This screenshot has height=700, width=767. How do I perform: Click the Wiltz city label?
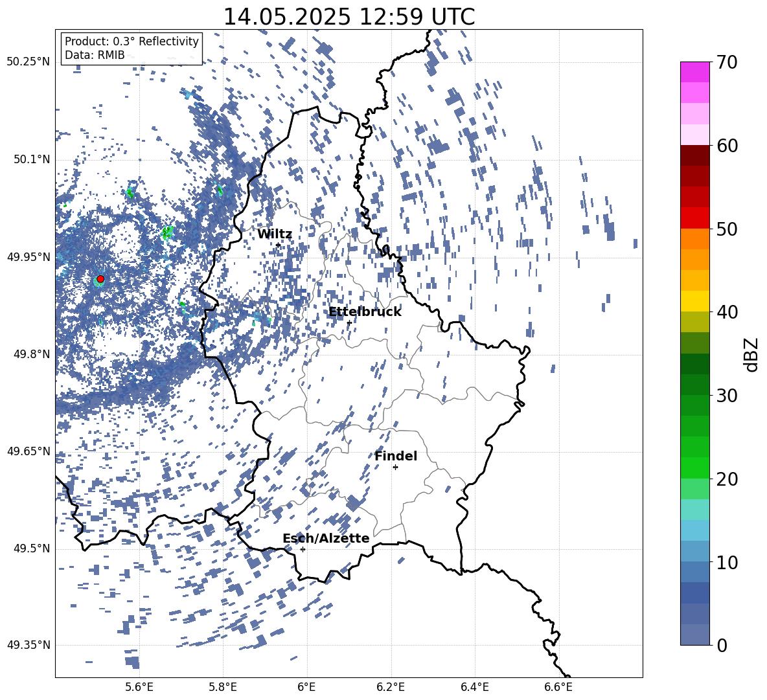(x=275, y=234)
